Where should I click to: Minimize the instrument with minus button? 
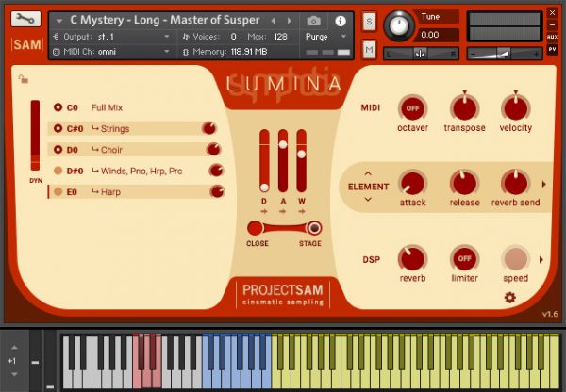552,24
